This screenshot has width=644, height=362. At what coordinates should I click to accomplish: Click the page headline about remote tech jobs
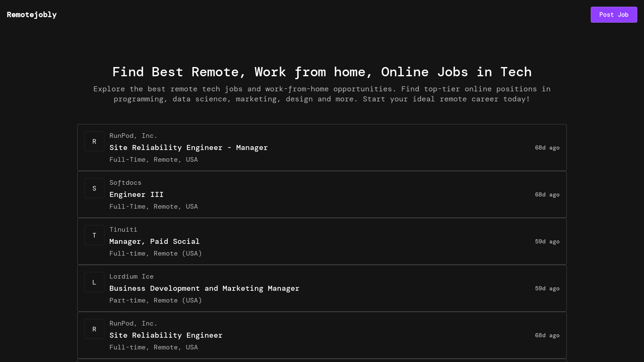(x=322, y=72)
